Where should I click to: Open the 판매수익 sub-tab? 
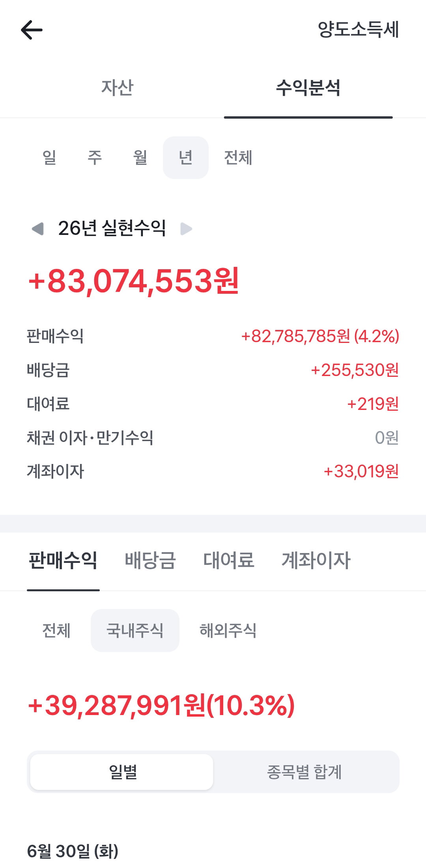(63, 560)
